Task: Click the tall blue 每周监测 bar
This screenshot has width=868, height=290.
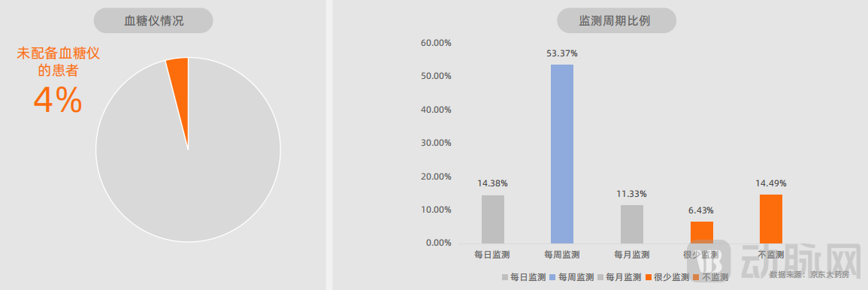Action: [562, 154]
